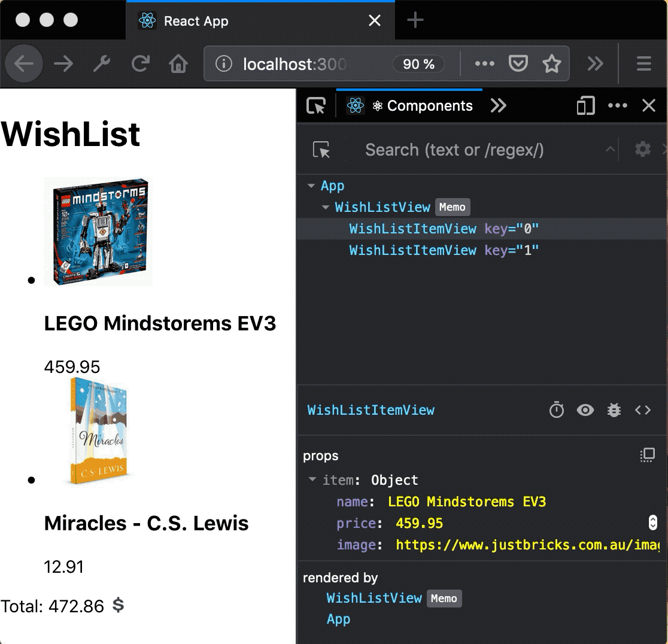Click the Miracles book cover image
Image resolution: width=668 pixels, height=644 pixels.
[99, 431]
